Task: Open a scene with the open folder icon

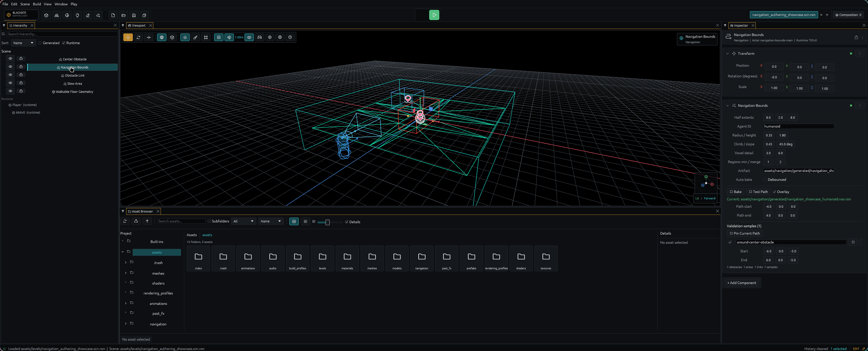Action: [124, 15]
